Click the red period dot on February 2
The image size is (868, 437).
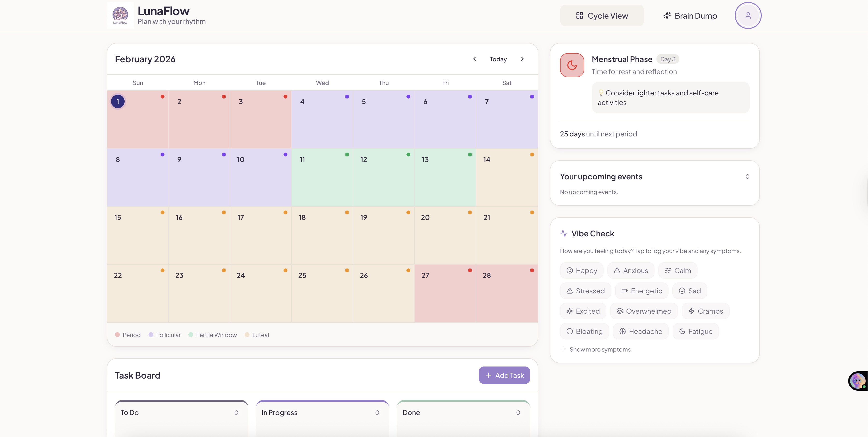point(224,97)
